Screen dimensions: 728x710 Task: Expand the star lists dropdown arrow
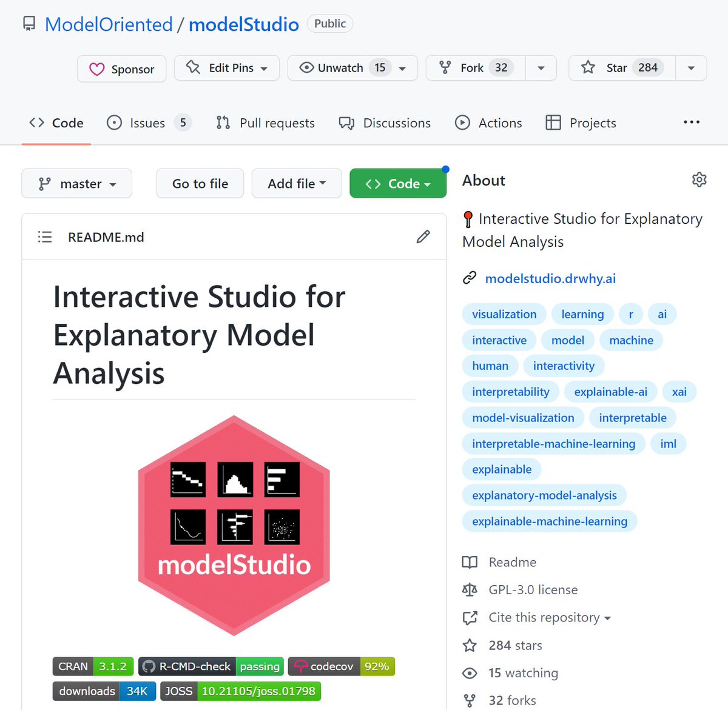pos(691,68)
